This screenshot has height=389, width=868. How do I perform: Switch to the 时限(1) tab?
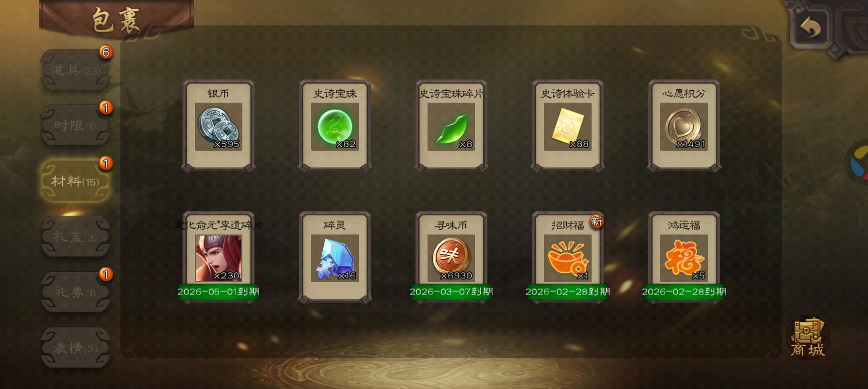click(76, 125)
